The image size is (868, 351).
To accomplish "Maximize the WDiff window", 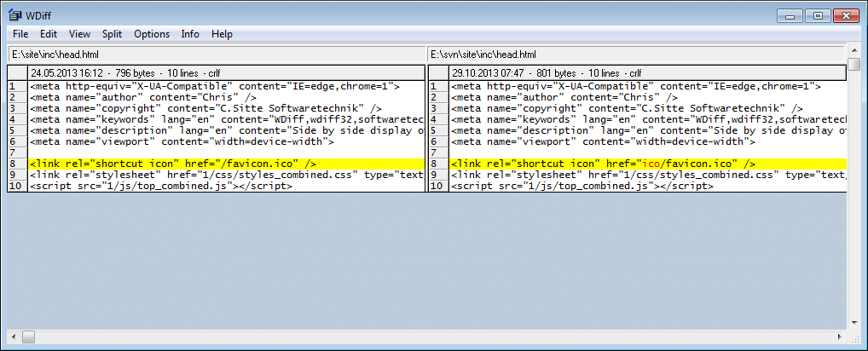I will (817, 16).
